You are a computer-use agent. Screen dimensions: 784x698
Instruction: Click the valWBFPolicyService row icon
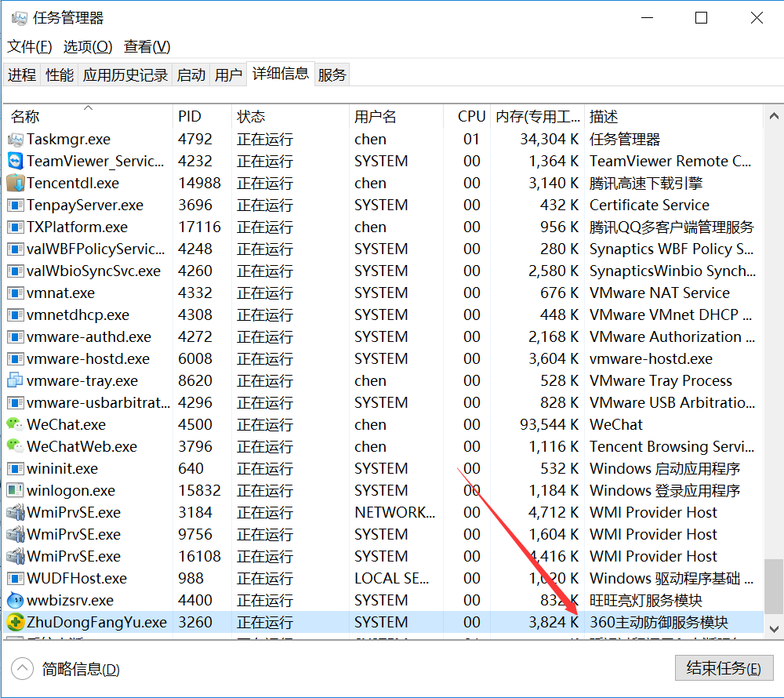point(16,249)
